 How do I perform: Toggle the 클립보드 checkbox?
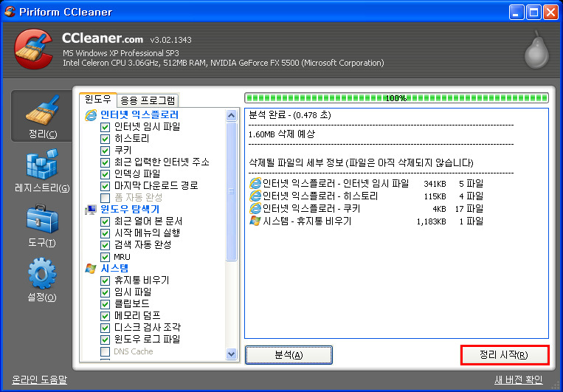click(x=105, y=304)
